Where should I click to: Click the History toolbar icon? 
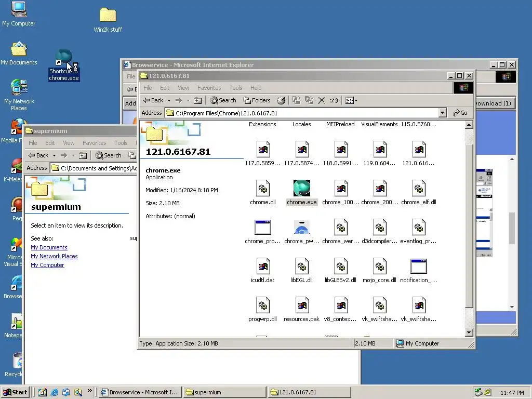281,100
